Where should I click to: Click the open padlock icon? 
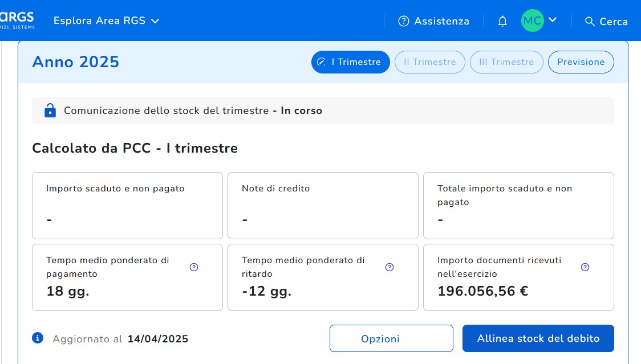click(x=50, y=111)
